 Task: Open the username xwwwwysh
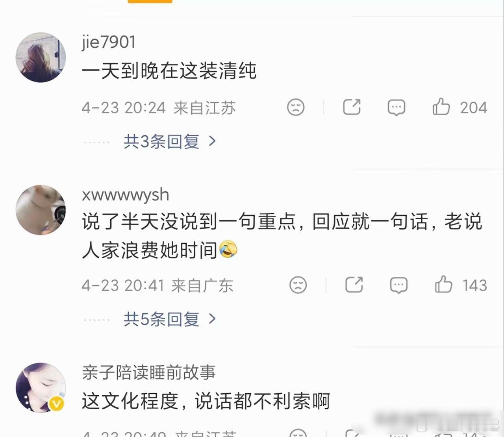(126, 195)
